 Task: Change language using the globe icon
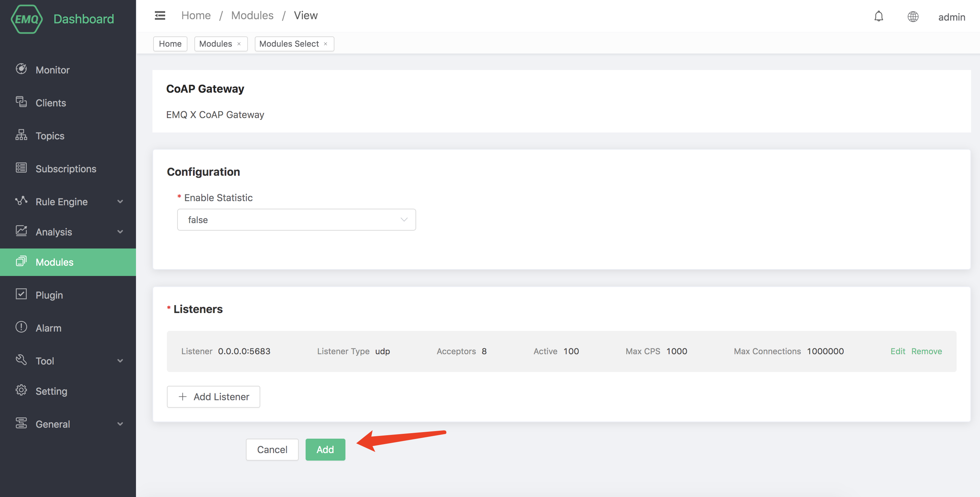coord(913,17)
